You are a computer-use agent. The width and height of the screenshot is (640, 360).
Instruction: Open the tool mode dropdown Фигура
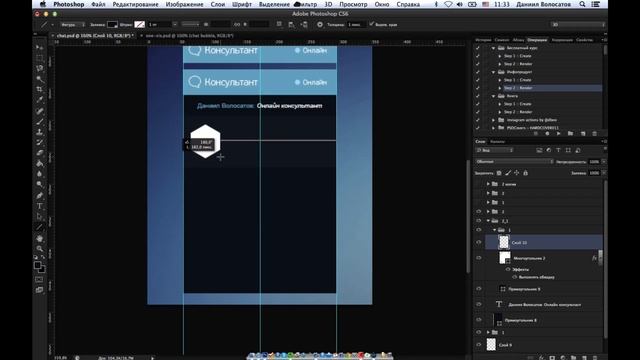coord(72,24)
